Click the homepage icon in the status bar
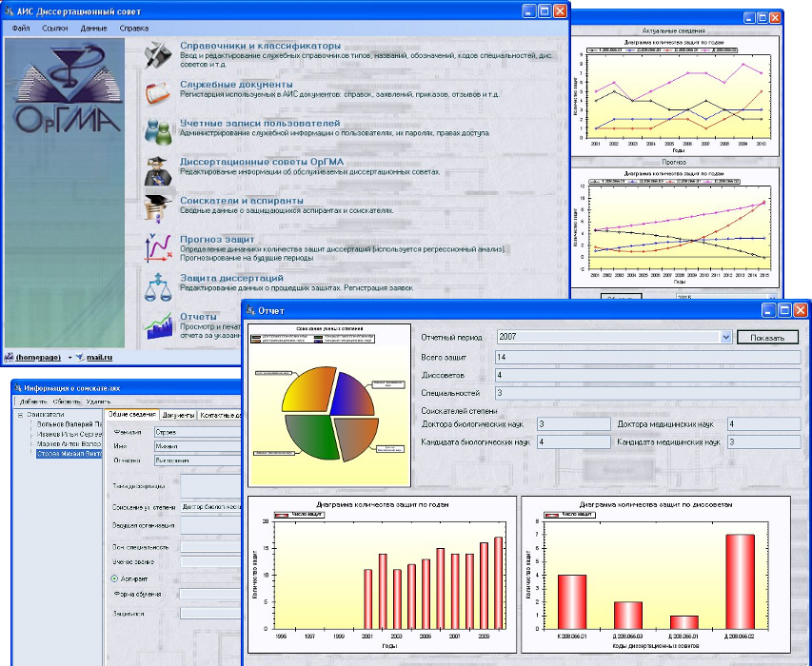The height and width of the screenshot is (666, 812). click(9, 358)
